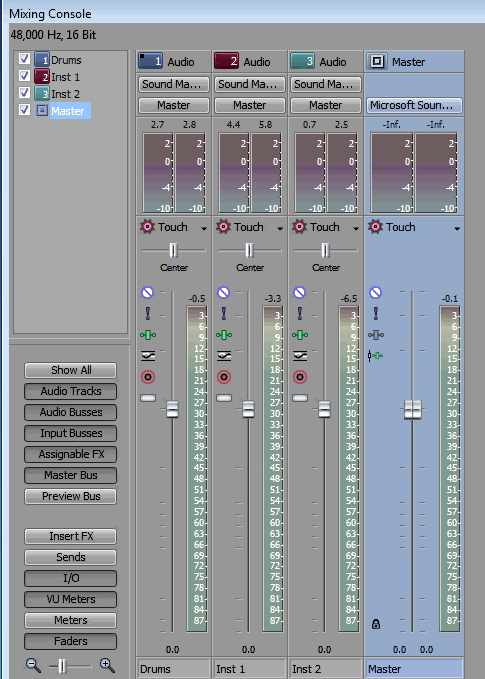The width and height of the screenshot is (485, 679).
Task: Click the Master bus header icon
Action: click(377, 61)
